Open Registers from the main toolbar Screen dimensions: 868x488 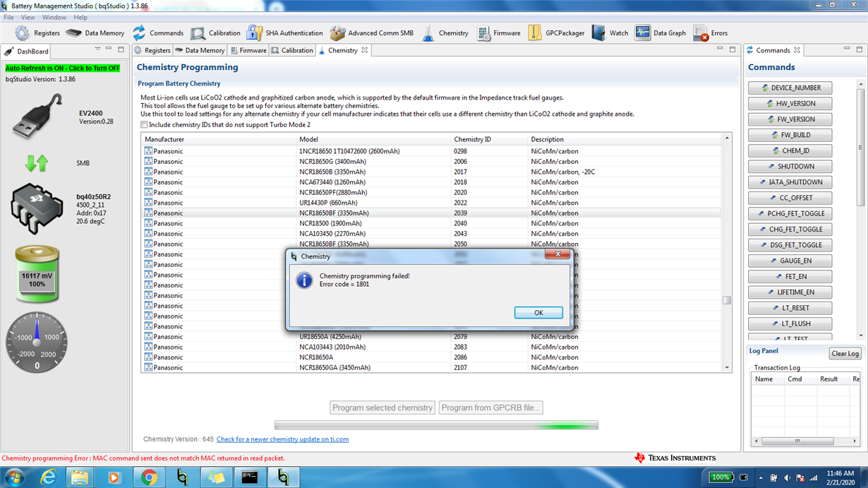tap(37, 33)
